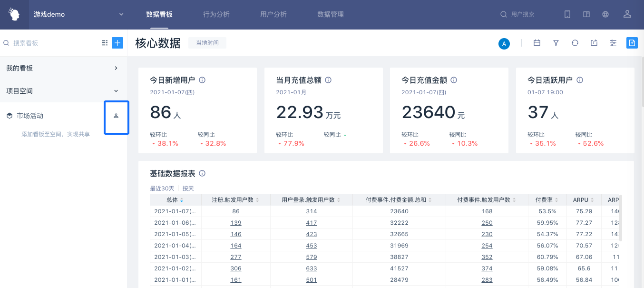
Task: Refresh the dashboard data
Action: coord(575,43)
